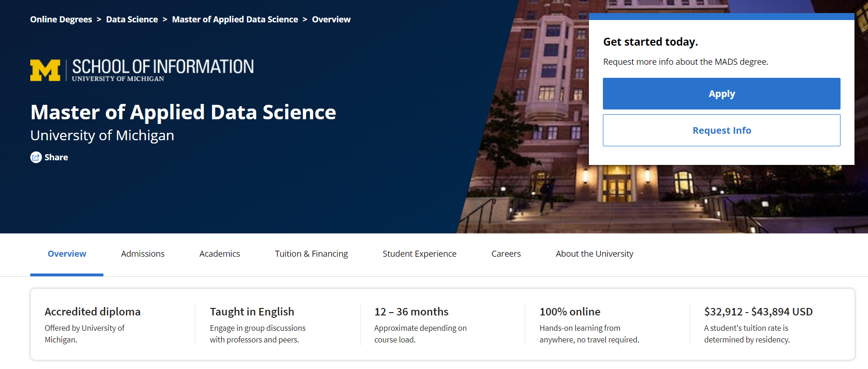
Task: Click the Share arrow icon
Action: click(x=36, y=157)
